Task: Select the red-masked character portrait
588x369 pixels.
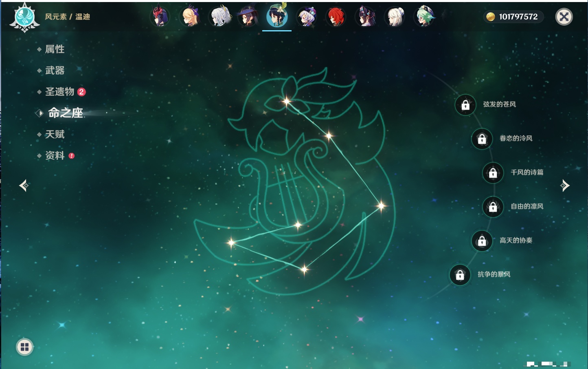Action: tap(160, 17)
